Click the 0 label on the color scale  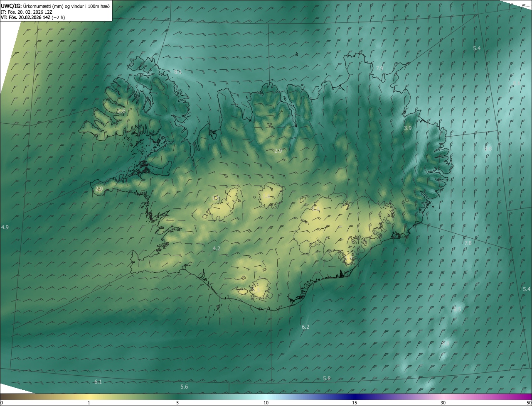(x=2, y=403)
